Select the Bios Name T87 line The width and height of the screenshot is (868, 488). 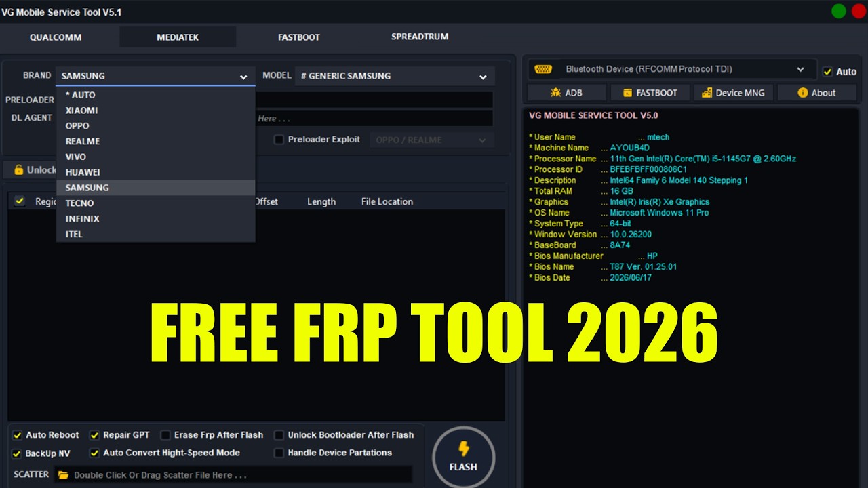603,267
